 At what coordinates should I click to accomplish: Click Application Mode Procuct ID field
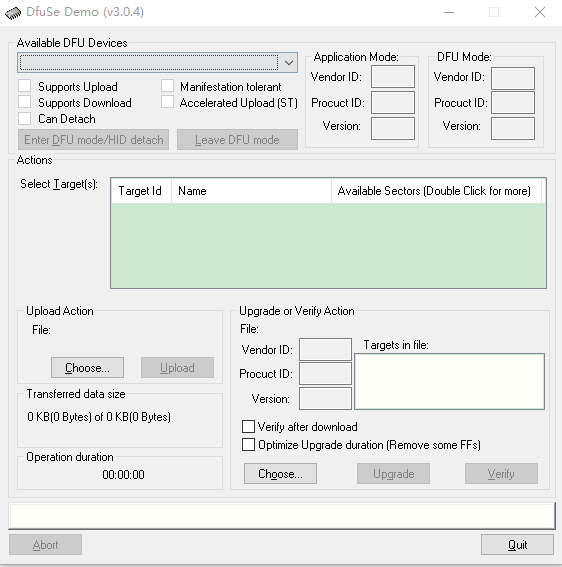pos(393,102)
